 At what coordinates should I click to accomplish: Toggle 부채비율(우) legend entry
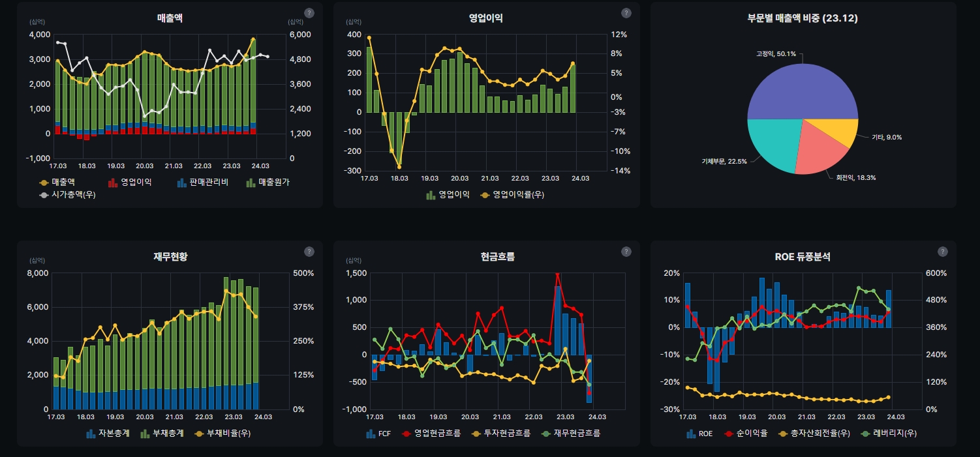pos(222,433)
